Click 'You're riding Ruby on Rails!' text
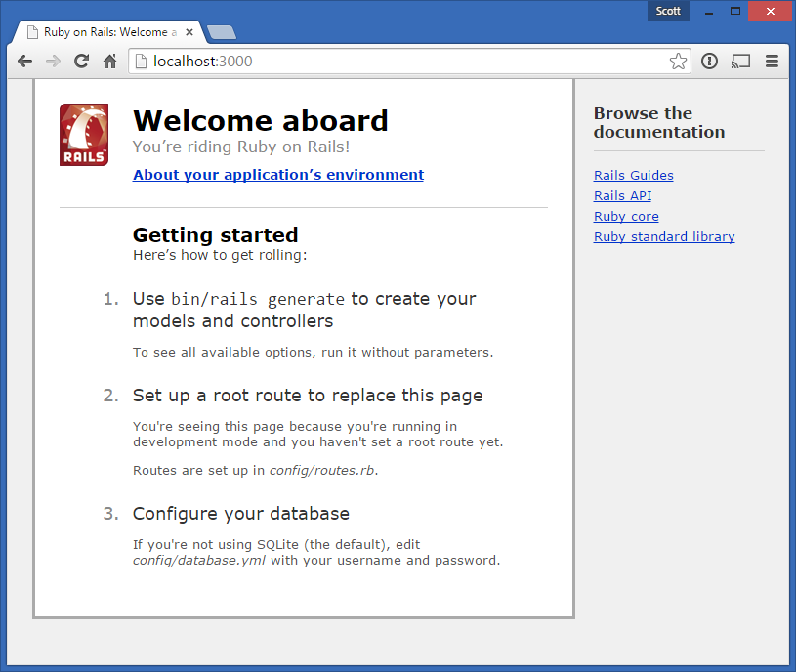 click(x=241, y=147)
